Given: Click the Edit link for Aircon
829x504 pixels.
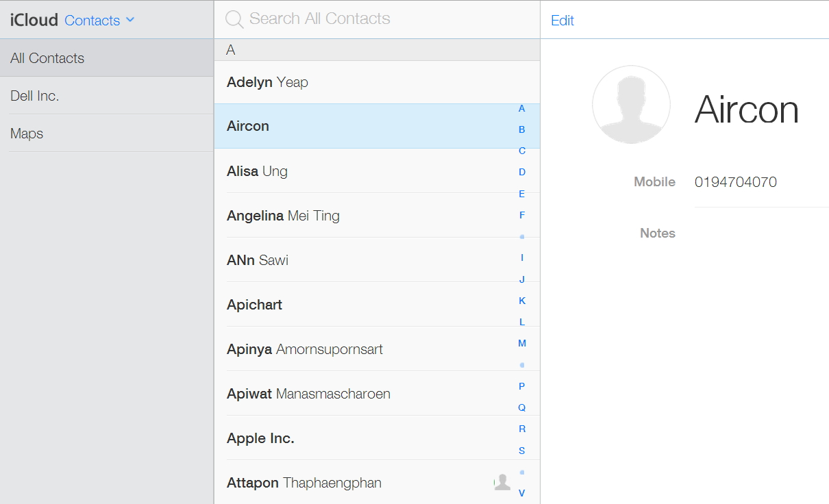Looking at the screenshot, I should (x=562, y=21).
